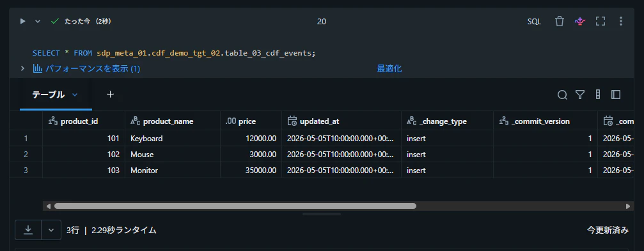Viewport: 644px width, 251px height.
Task: Click insert cell in Monitor row
Action: click(x=447, y=170)
